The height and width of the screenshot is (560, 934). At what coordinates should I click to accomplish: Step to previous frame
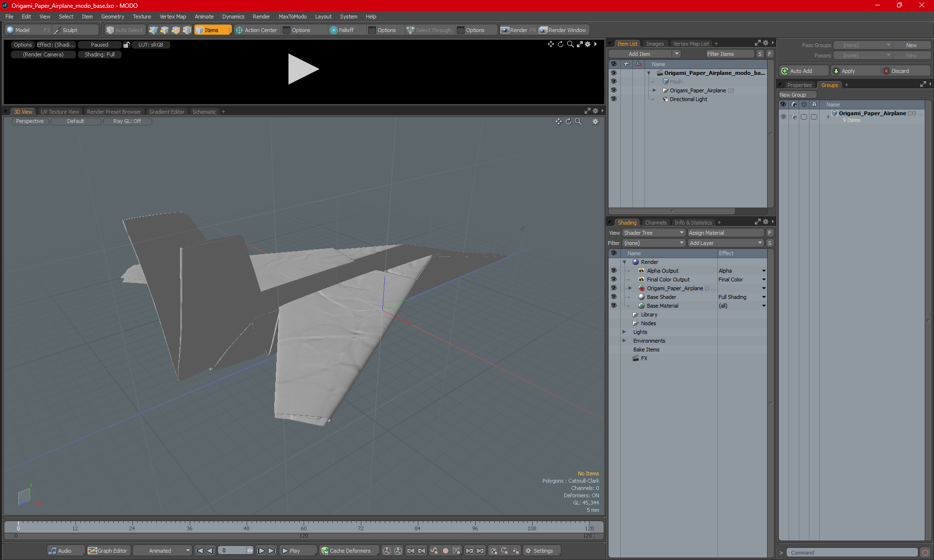coord(211,551)
